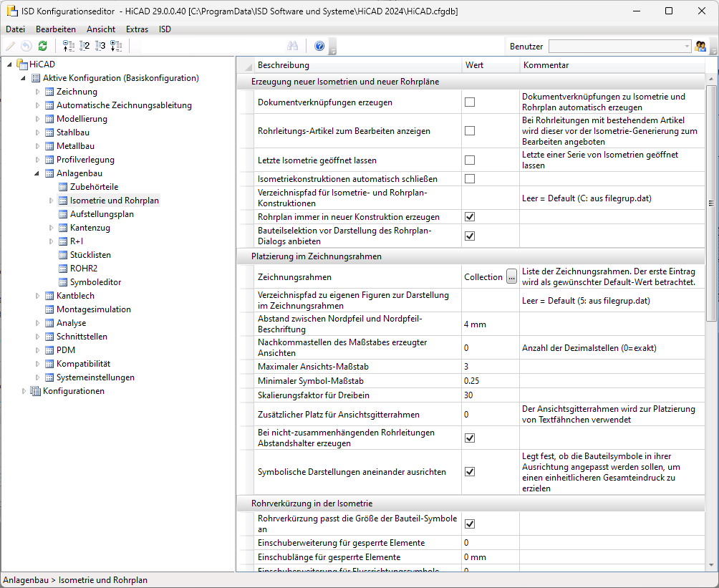Open the Bearbeiten menu
The height and width of the screenshot is (588, 719).
[56, 29]
